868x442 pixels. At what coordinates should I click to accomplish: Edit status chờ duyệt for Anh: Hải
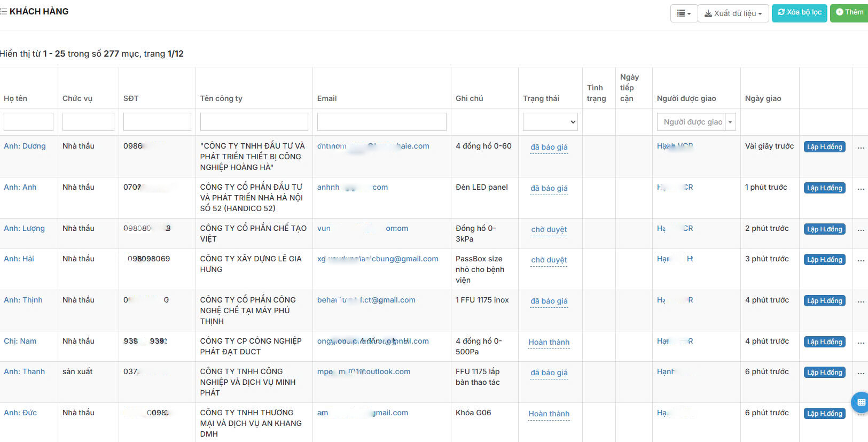click(x=549, y=260)
